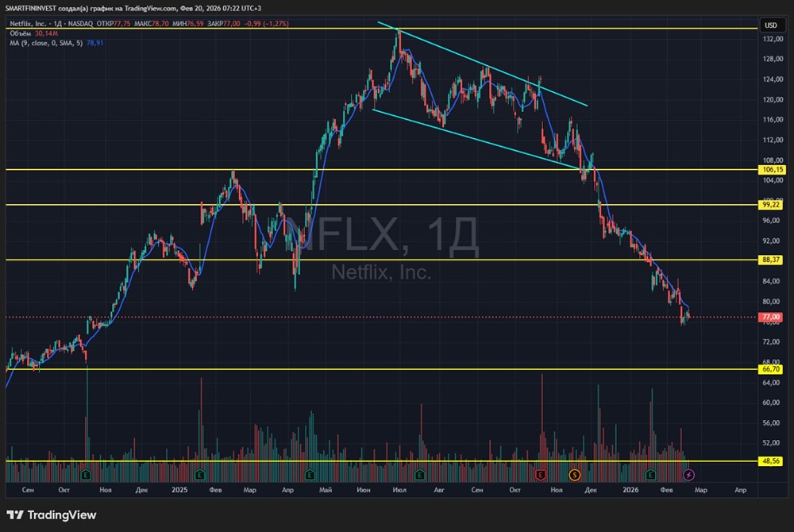Click the ОТКР 77,75 open value
This screenshot has height=532, width=794.
[x=114, y=23]
